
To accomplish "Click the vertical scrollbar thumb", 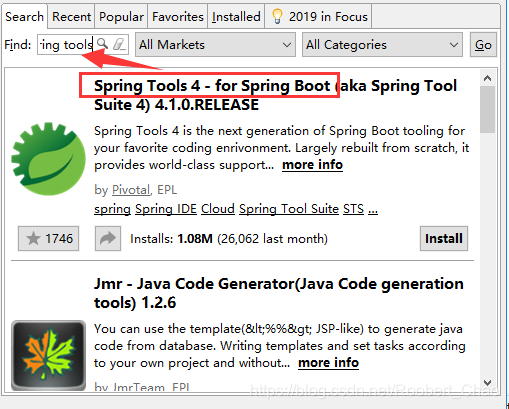I will pyautogui.click(x=487, y=110).
